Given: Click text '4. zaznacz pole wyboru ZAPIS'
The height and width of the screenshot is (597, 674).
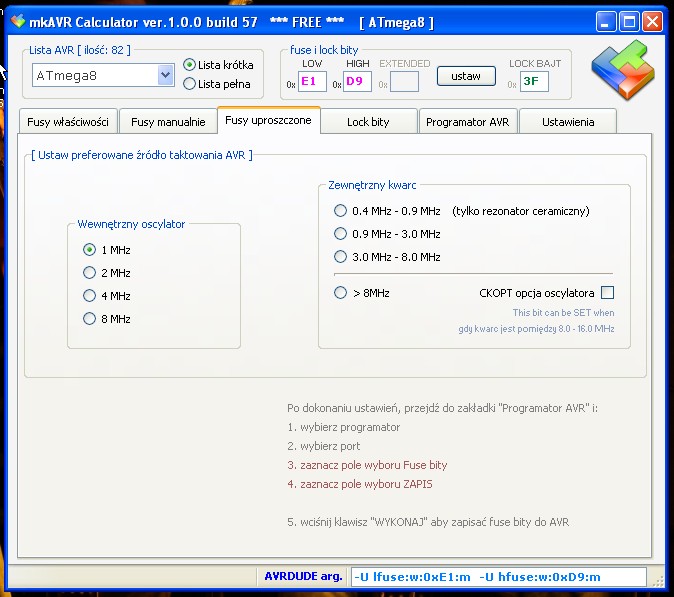Looking at the screenshot, I should [360, 484].
